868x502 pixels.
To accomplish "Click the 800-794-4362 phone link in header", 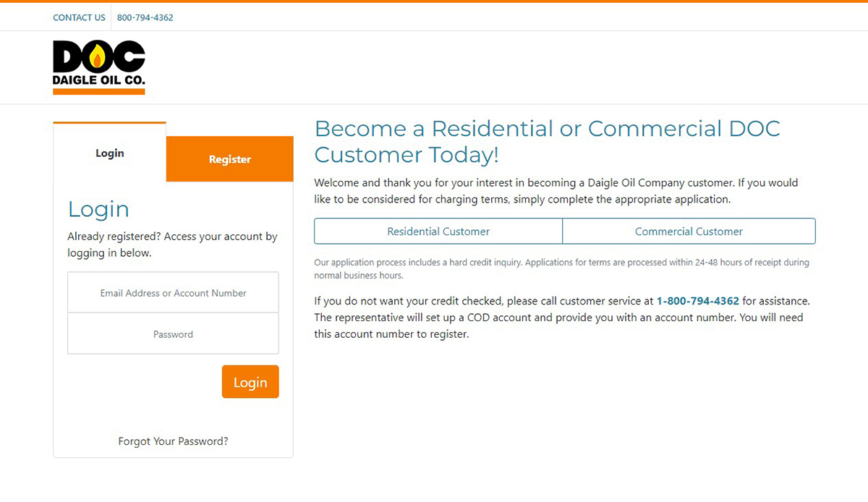I will point(145,17).
